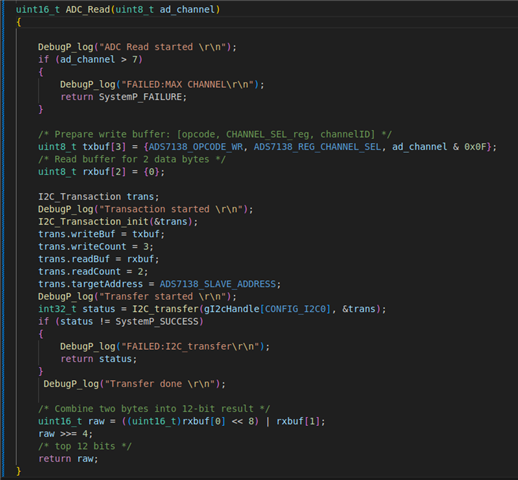The image size is (518, 480).
Task: Click the "trans.writeBuf = txbuf;" line
Action: pyautogui.click(x=101, y=234)
